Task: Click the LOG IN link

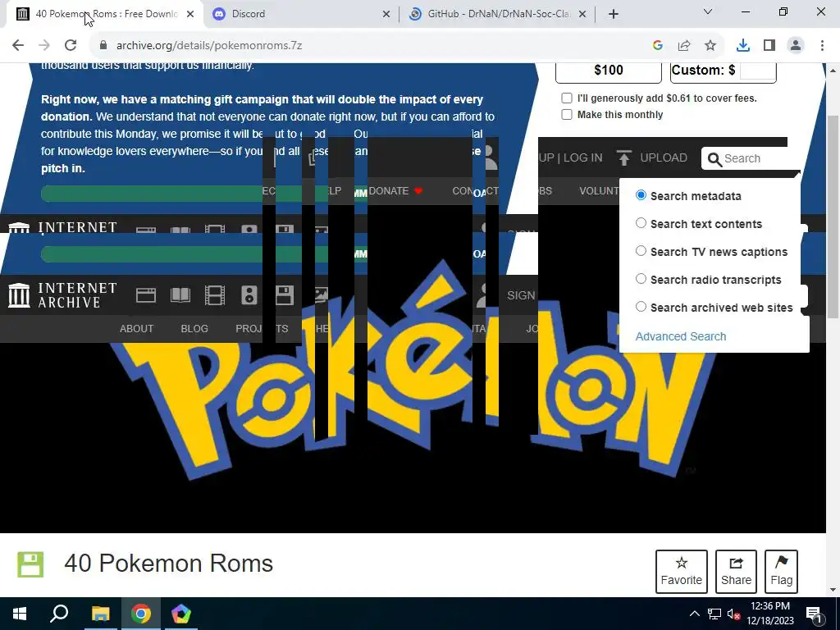Action: point(583,158)
